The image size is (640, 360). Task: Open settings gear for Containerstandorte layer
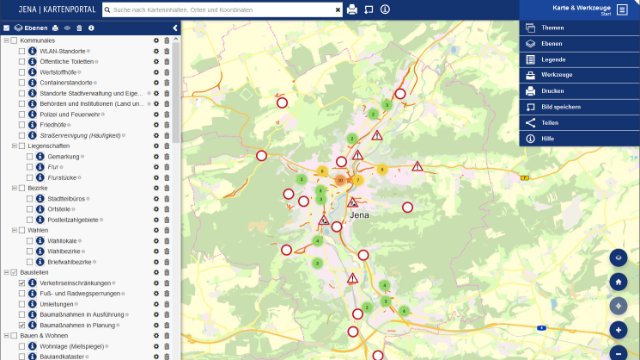tap(156, 83)
